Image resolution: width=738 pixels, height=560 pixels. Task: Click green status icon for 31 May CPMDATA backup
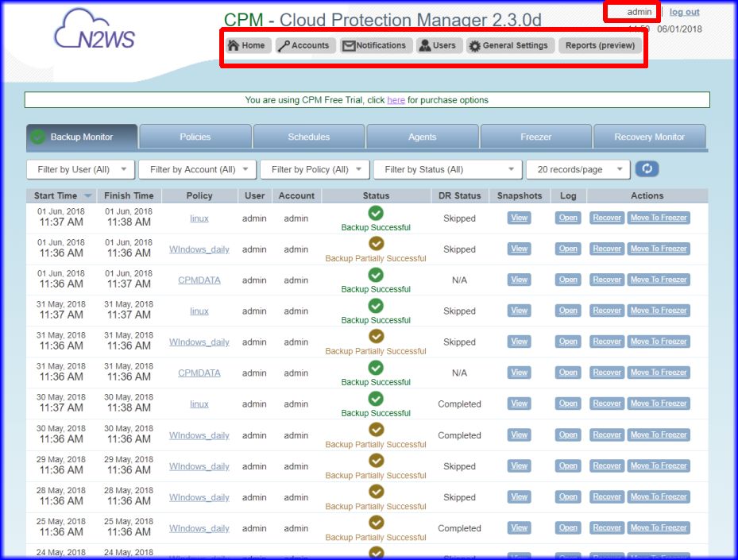coord(376,367)
